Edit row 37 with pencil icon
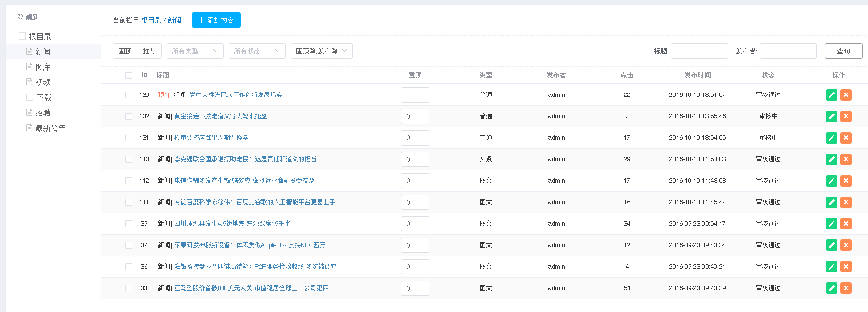868x312 pixels. [832, 245]
